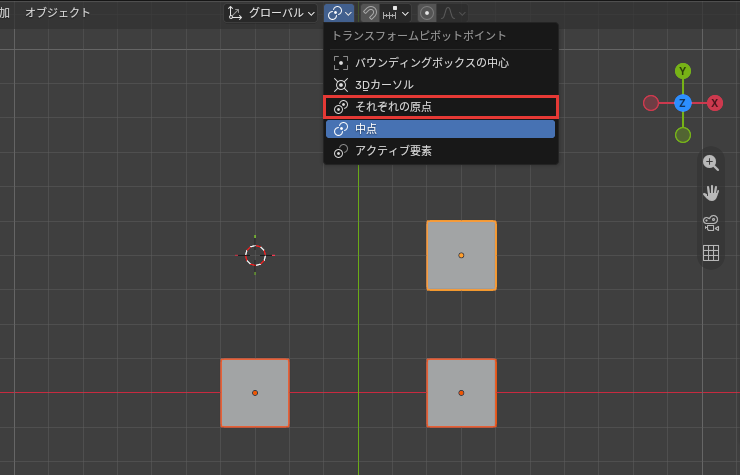Click the median point icon
The image size is (740, 475).
(341, 129)
